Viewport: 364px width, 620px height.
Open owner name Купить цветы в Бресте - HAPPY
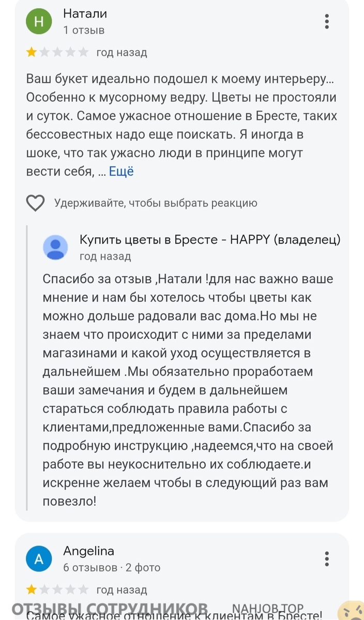(210, 239)
